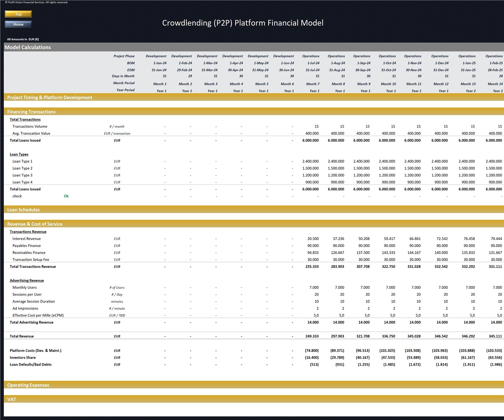Click the Monthly Users row label
Image resolution: width=504 pixels, height=420 pixels.
pyautogui.click(x=25, y=288)
